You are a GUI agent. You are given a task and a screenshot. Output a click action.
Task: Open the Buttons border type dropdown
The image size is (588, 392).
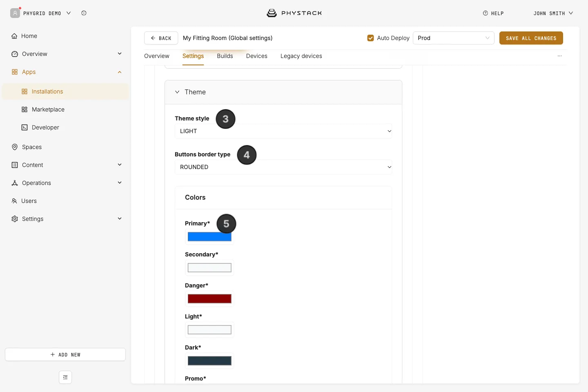coord(283,167)
